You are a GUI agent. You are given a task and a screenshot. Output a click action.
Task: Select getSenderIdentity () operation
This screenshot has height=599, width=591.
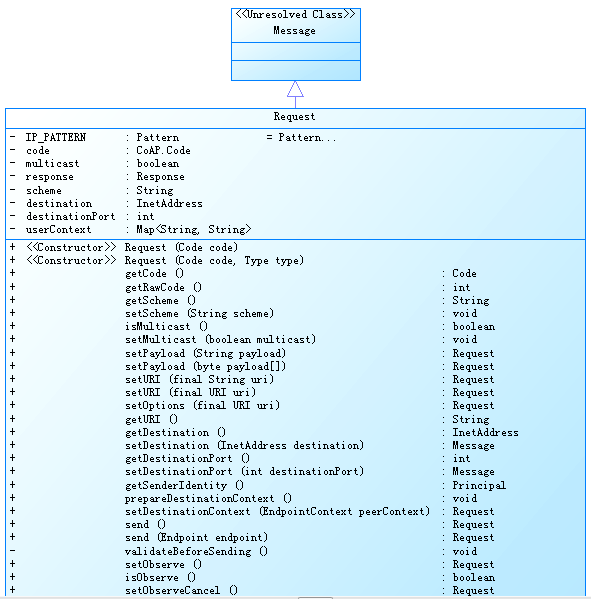point(184,485)
